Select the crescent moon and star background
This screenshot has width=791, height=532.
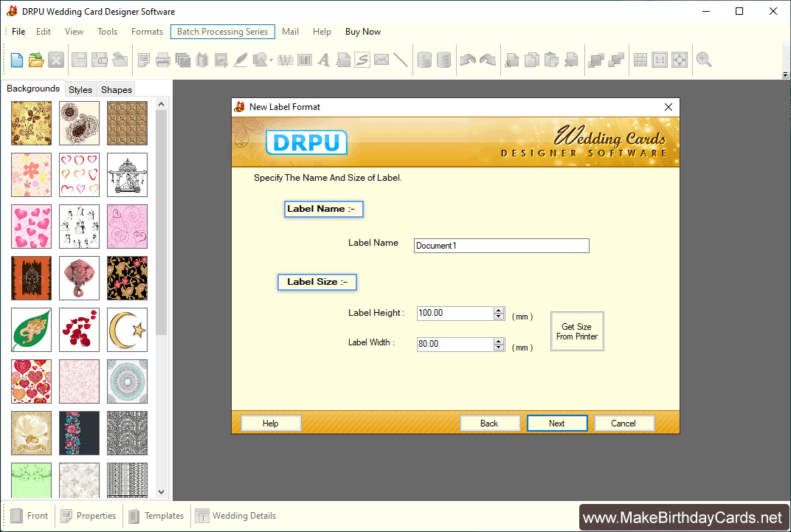point(127,330)
